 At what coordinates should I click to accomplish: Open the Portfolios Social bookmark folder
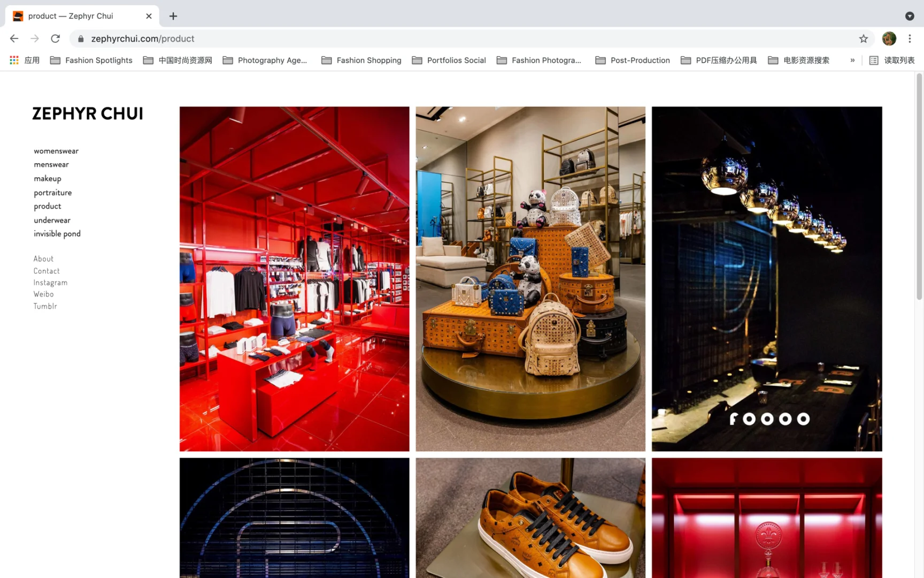(449, 60)
